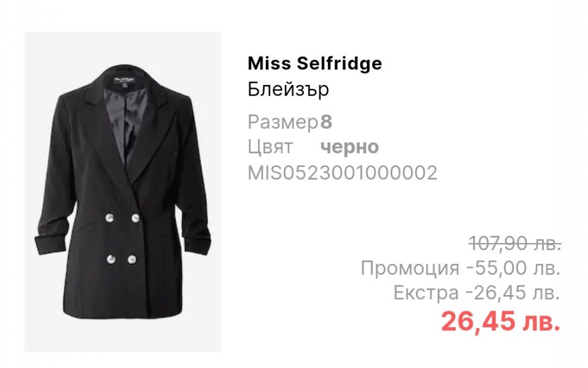
Task: Click the upper-right silver button on the blazer
Action: pos(136,218)
